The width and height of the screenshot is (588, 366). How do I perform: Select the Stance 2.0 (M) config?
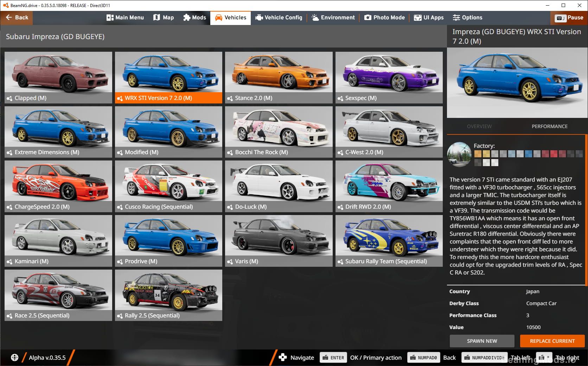pyautogui.click(x=279, y=77)
